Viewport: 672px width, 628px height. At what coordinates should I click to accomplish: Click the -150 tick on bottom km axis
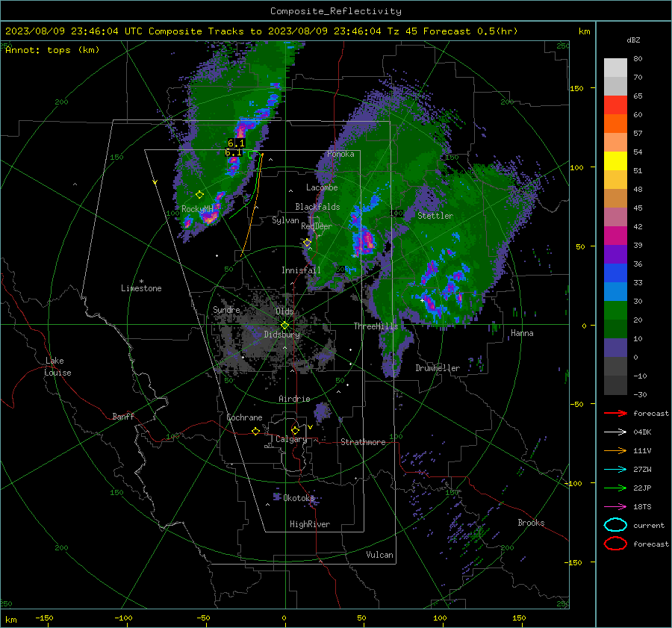44,618
